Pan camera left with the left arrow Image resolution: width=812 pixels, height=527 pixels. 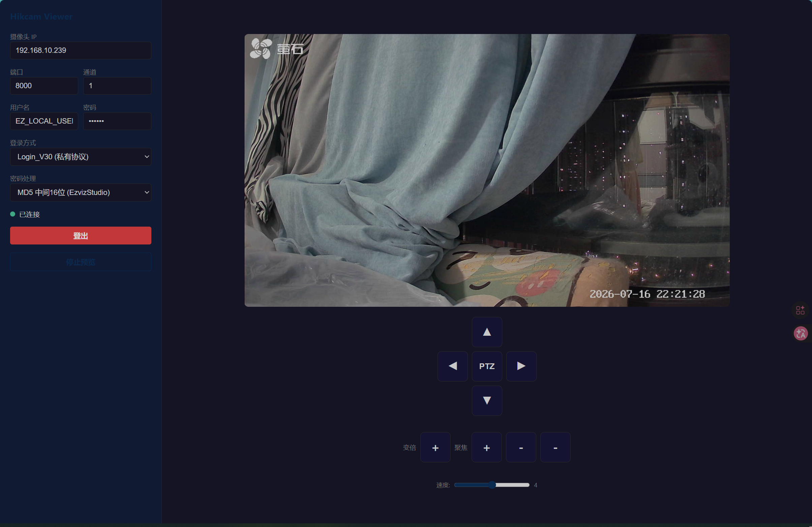[x=452, y=366]
